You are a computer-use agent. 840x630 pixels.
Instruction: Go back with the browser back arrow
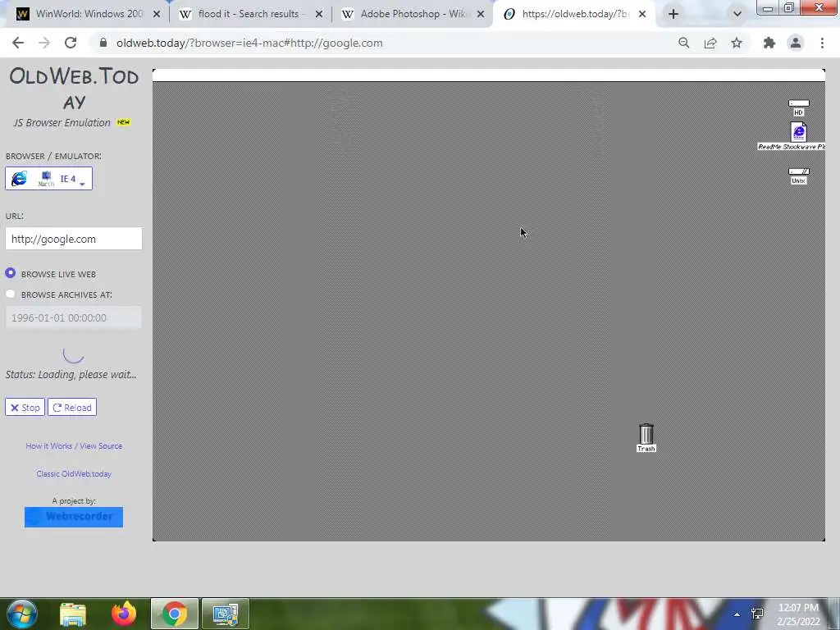click(18, 43)
